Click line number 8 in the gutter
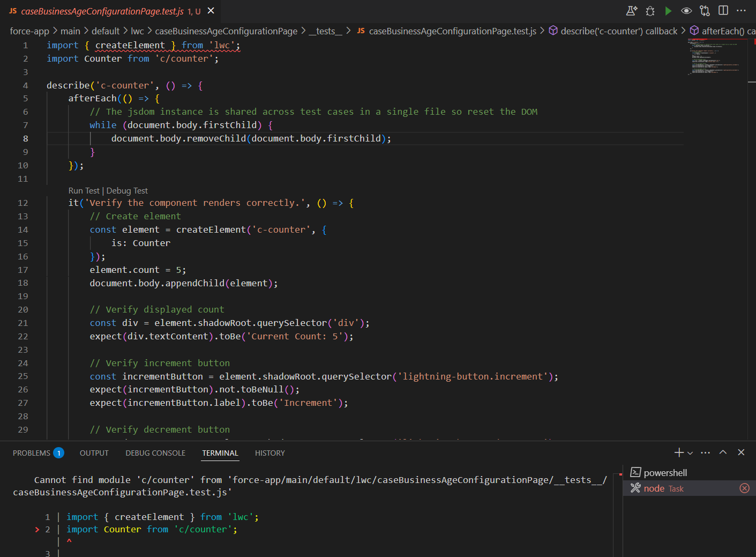Viewport: 756px width, 557px height. (26, 138)
